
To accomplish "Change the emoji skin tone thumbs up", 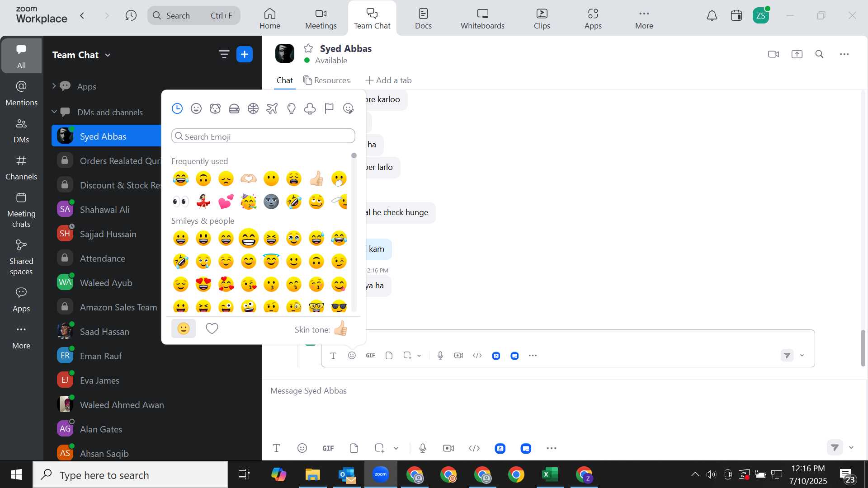I will click(341, 328).
